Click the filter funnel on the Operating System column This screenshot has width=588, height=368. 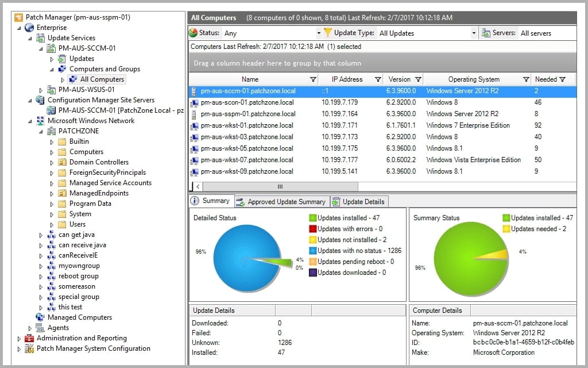pyautogui.click(x=526, y=79)
